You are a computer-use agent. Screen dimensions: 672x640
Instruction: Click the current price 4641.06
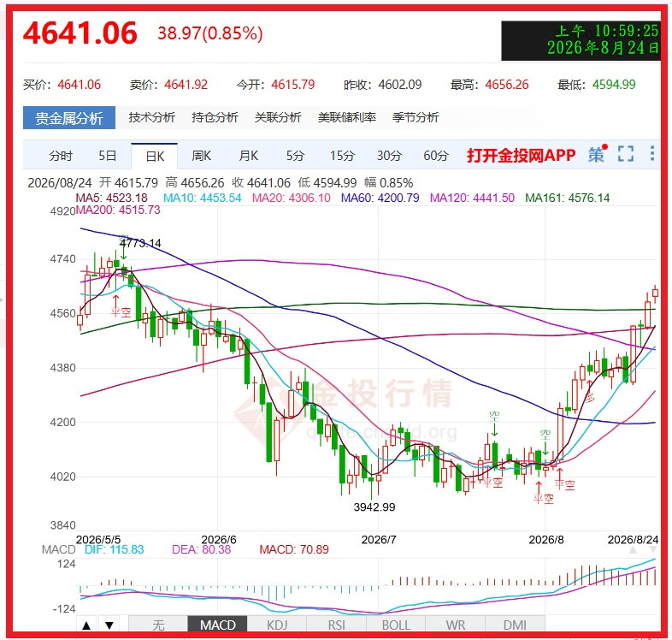tap(80, 33)
